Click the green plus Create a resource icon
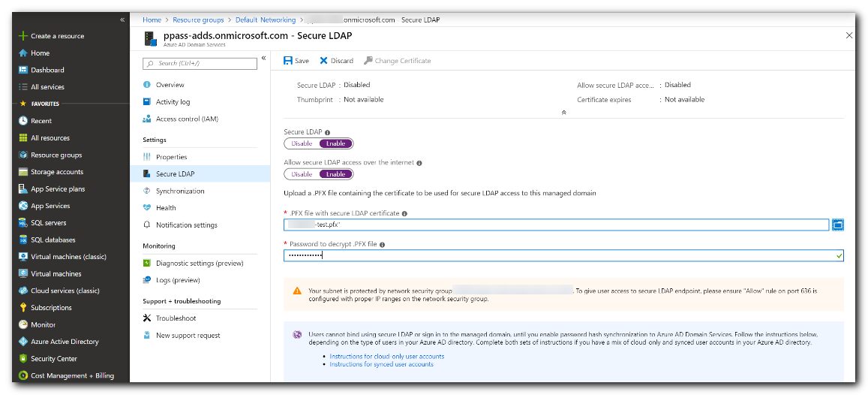Viewport: 868px width, 395px height. [x=23, y=36]
